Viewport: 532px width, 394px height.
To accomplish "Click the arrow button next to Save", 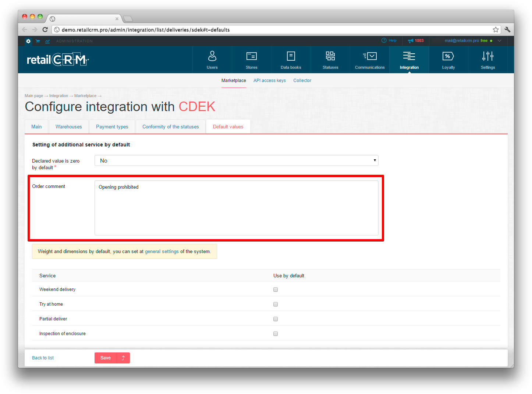I will tap(123, 358).
